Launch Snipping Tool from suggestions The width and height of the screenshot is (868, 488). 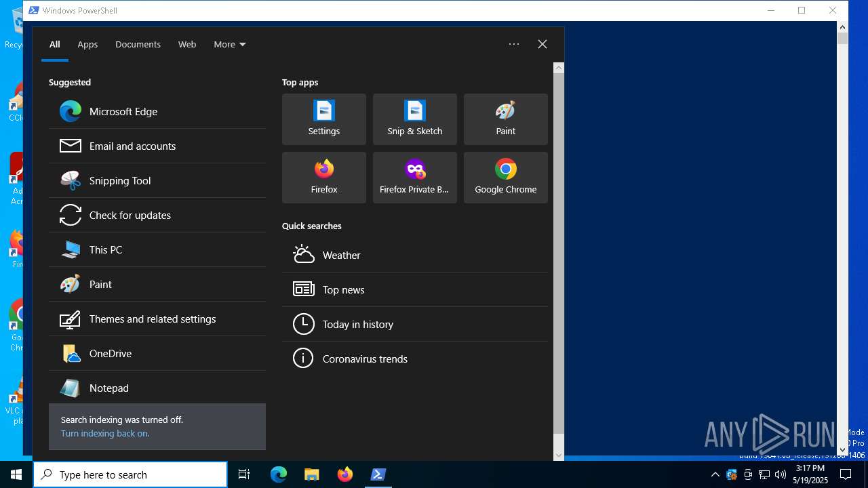click(x=157, y=180)
